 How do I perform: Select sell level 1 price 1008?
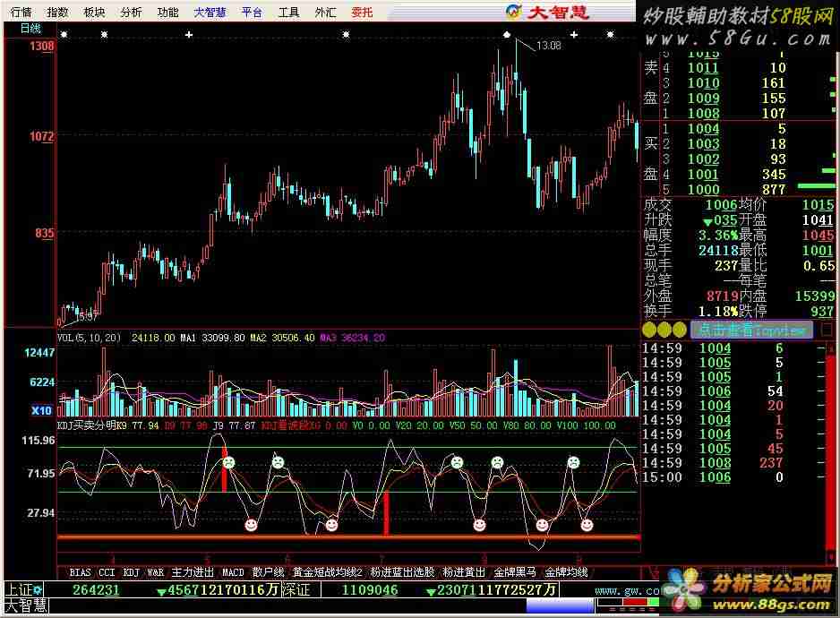click(x=703, y=113)
